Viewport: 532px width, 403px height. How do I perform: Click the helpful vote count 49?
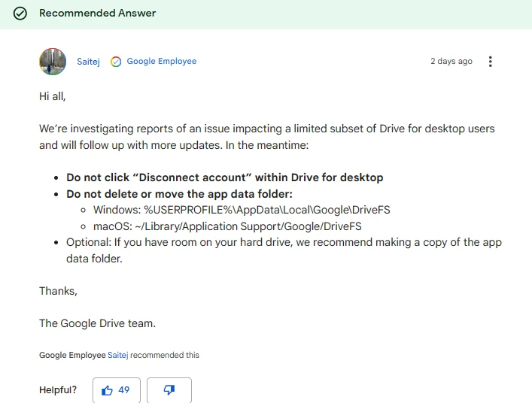(x=124, y=390)
